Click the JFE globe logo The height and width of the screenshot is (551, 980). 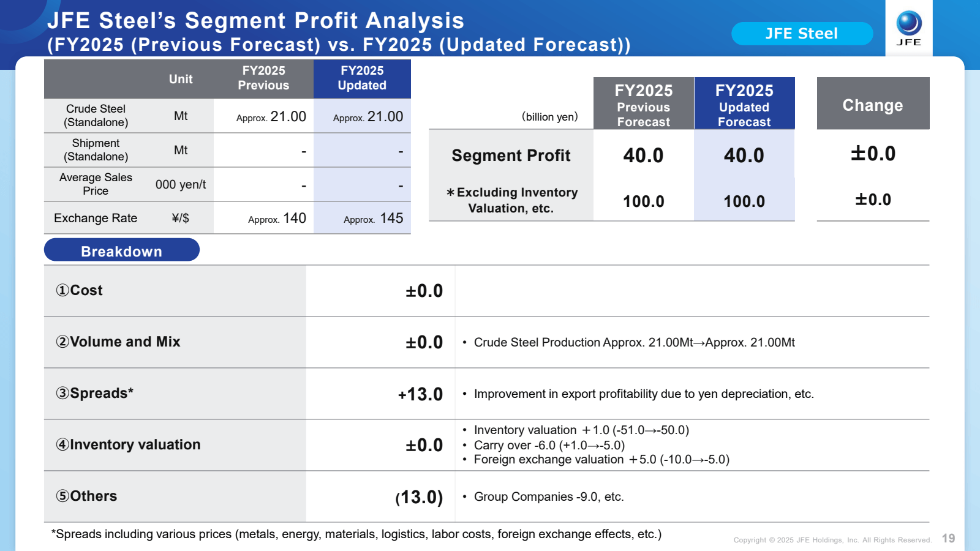pyautogui.click(x=909, y=28)
